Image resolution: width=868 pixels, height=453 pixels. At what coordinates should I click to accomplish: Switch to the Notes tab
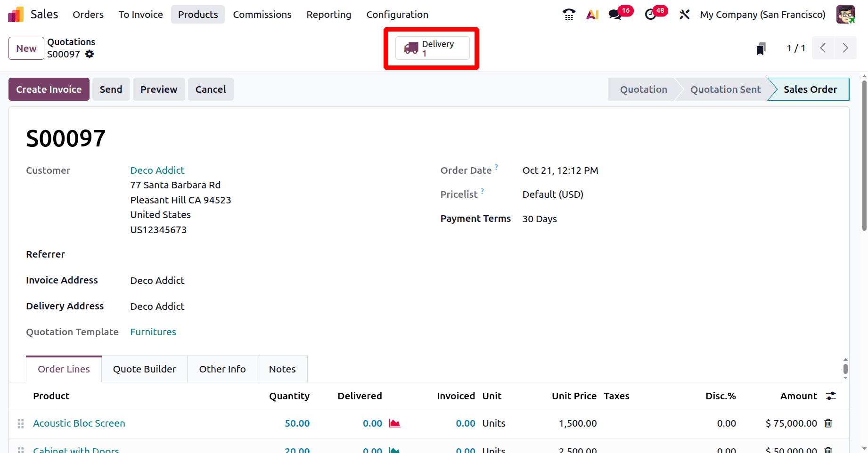click(x=282, y=369)
